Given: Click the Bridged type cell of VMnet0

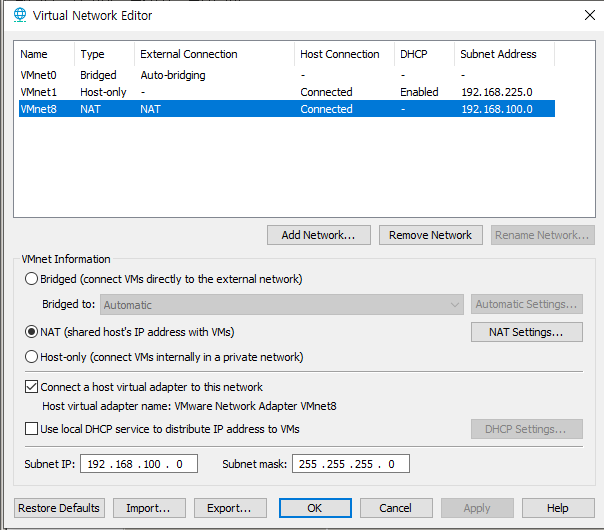Looking at the screenshot, I should point(98,75).
